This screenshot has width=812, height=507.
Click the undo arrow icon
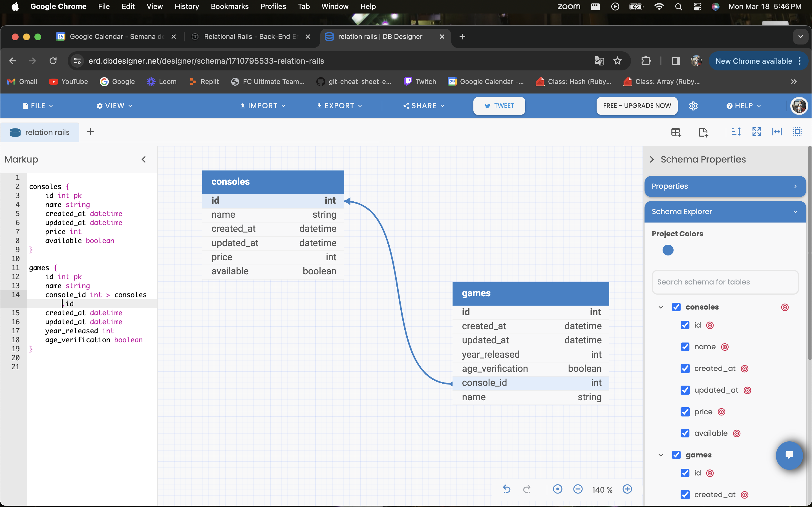[506, 489]
